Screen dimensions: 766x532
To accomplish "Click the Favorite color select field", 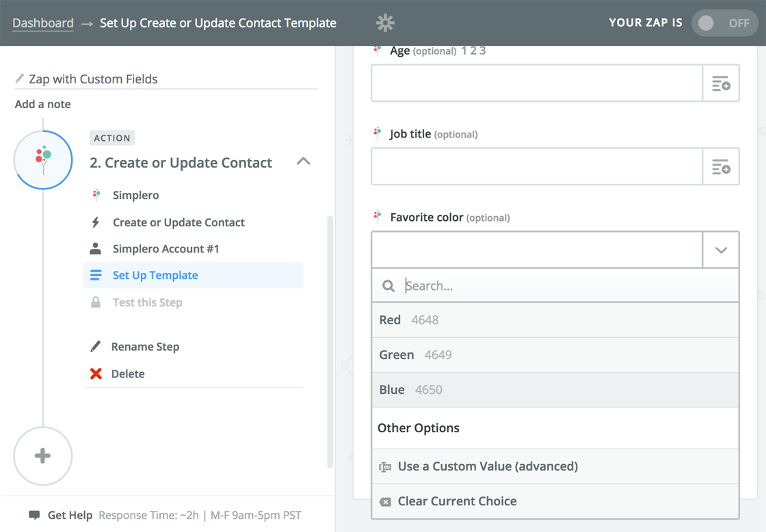I will 537,250.
